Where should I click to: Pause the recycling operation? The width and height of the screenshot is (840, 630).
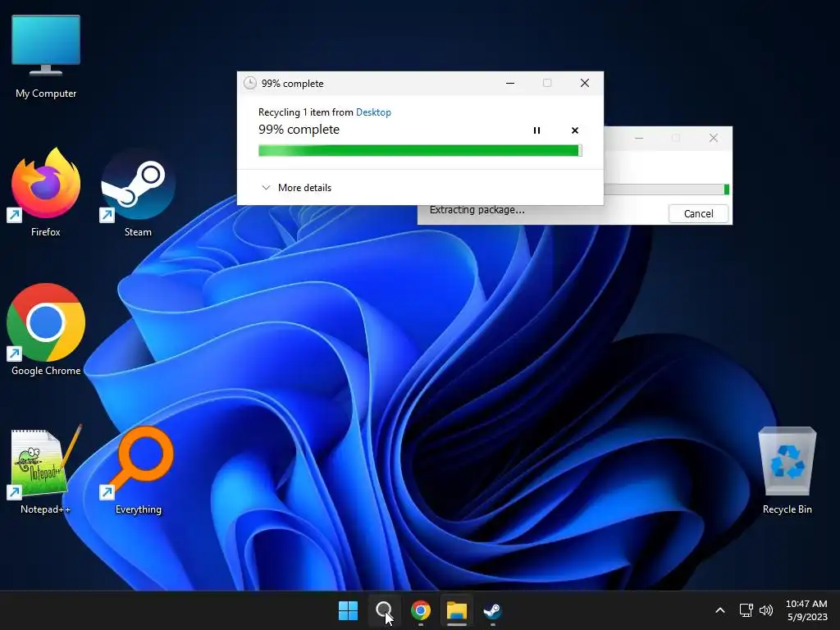(536, 130)
